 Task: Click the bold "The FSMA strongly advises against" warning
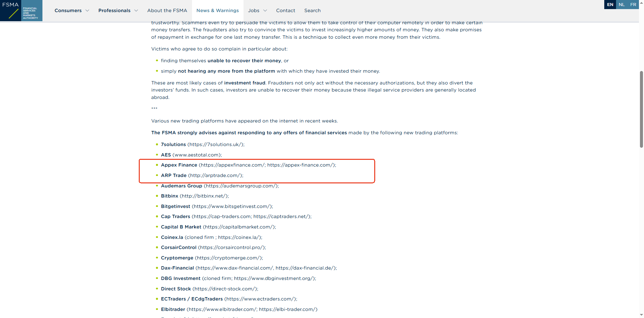coord(249,133)
